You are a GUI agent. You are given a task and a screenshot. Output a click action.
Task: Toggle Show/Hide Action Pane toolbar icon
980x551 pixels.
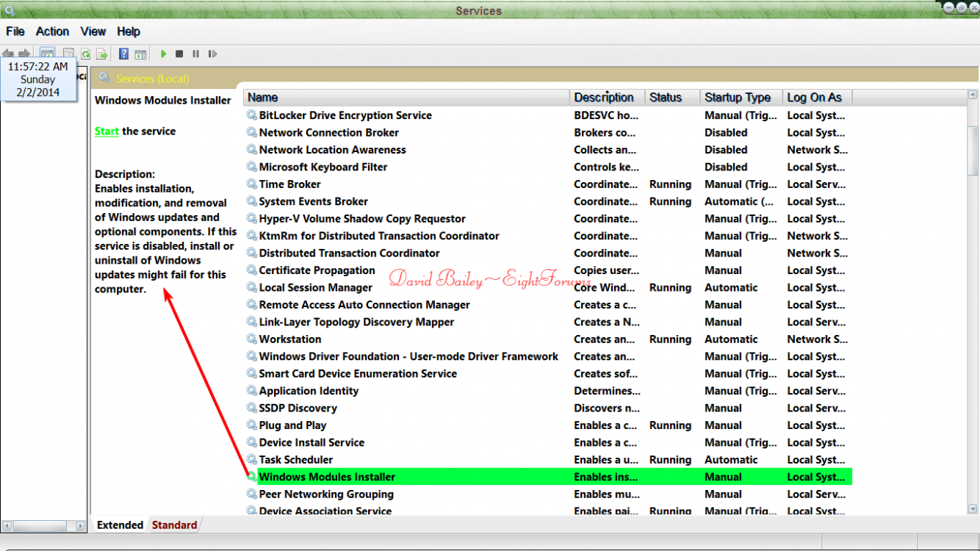140,54
